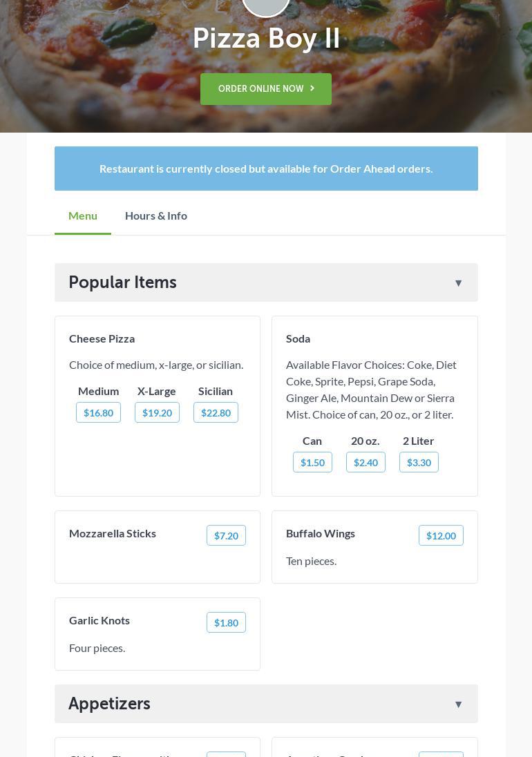The width and height of the screenshot is (532, 757).
Task: Collapse the Appetizers section arrow
Action: coord(458,704)
